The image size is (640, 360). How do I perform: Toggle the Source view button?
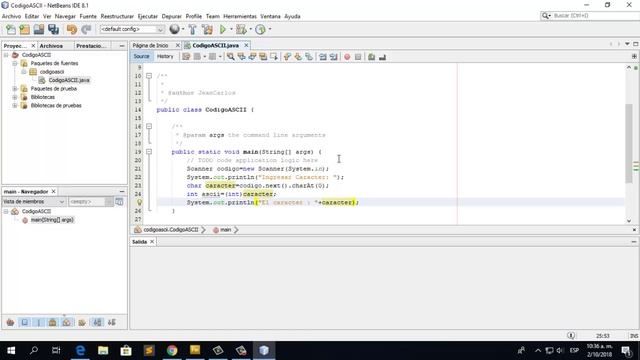pos(141,56)
